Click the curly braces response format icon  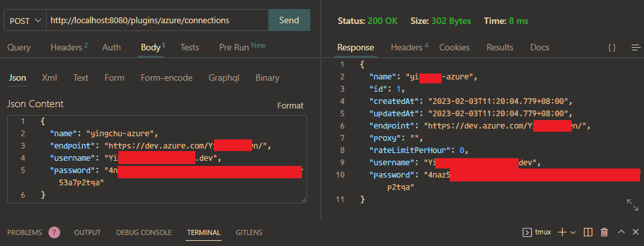tap(612, 48)
